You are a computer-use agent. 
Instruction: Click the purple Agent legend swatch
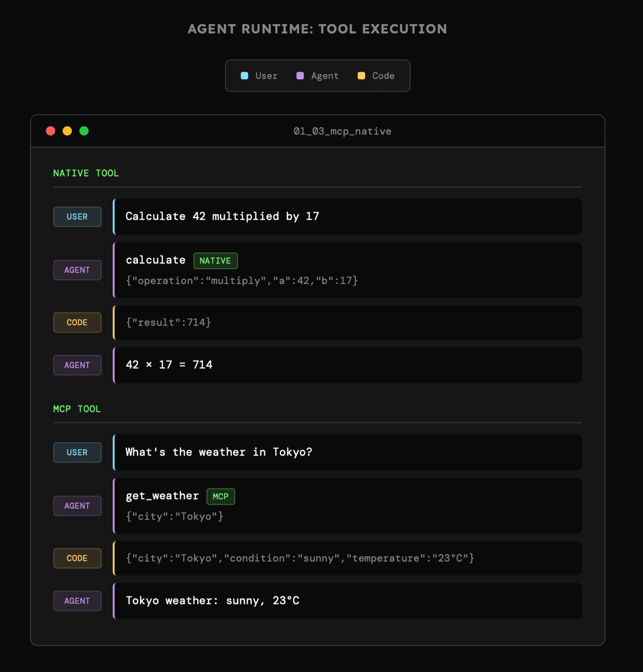coord(300,76)
